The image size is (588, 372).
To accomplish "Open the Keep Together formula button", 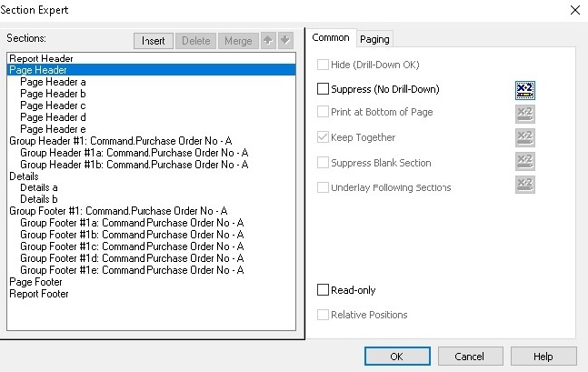I will [x=525, y=137].
